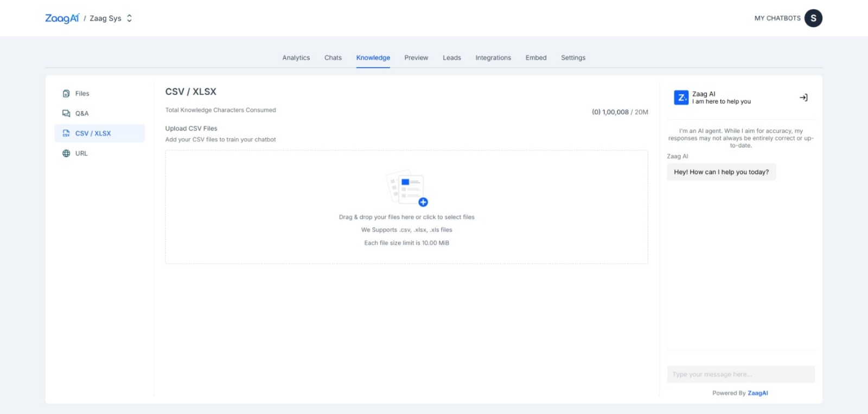Click the upload files illustration icon
Viewport: 868px width, 414px height.
[406, 189]
